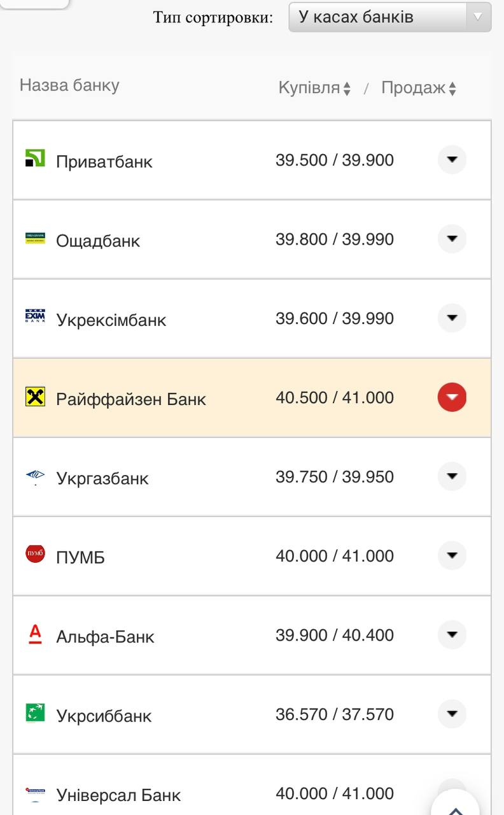Screen dimensions: 504x815
Task: Click the Ощадбанк logo icon
Action: (35, 238)
